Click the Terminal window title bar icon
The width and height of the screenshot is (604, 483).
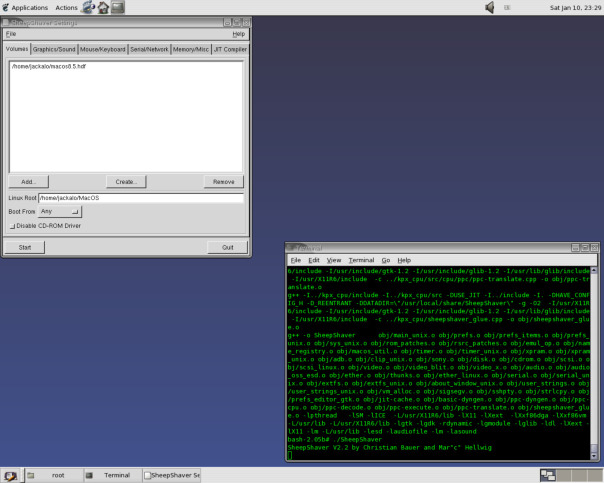coord(291,248)
